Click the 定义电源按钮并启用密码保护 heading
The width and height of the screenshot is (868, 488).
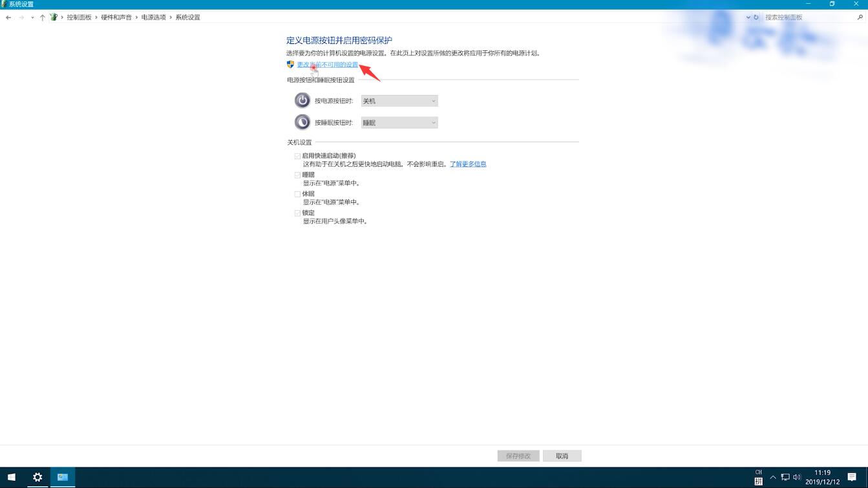tap(339, 40)
